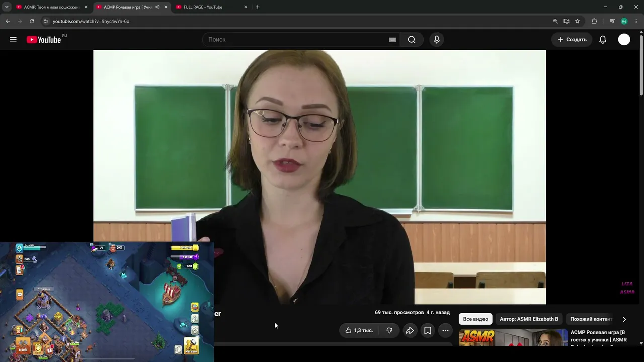The width and height of the screenshot is (644, 362).
Task: Click the elixir resource bar in game
Action: tap(184, 257)
